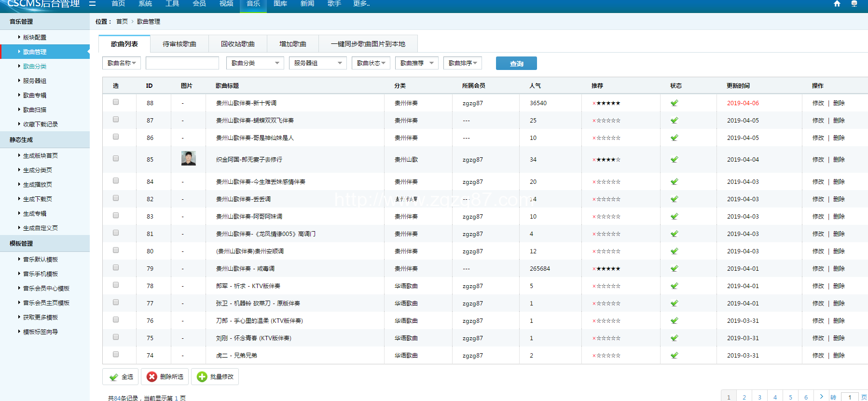Click 修改 link for song 87

pyautogui.click(x=818, y=121)
